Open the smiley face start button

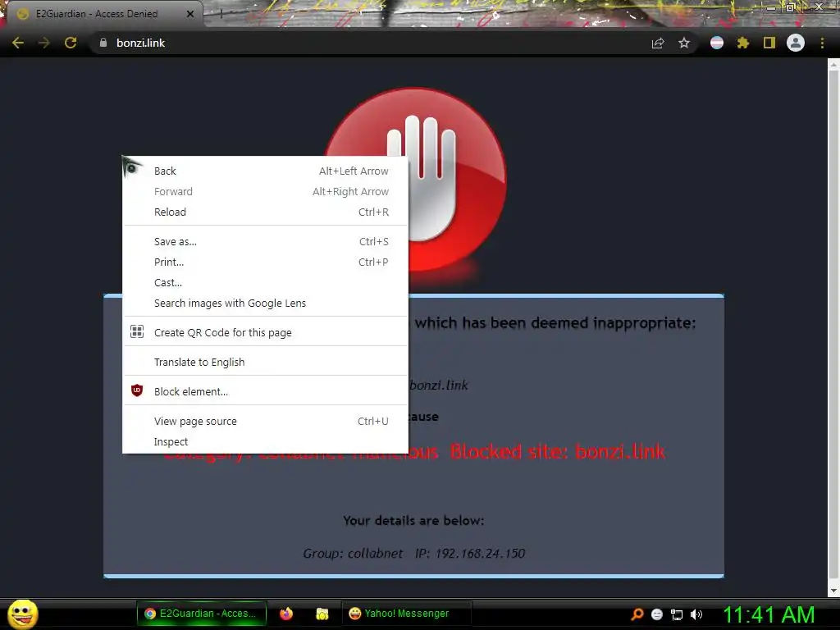point(22,614)
